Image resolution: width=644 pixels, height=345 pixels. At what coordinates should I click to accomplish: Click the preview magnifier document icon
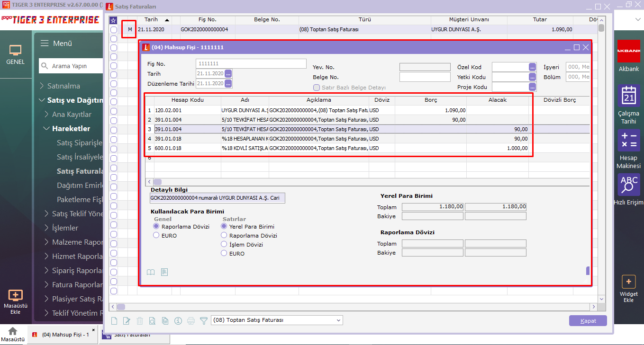pyautogui.click(x=152, y=320)
